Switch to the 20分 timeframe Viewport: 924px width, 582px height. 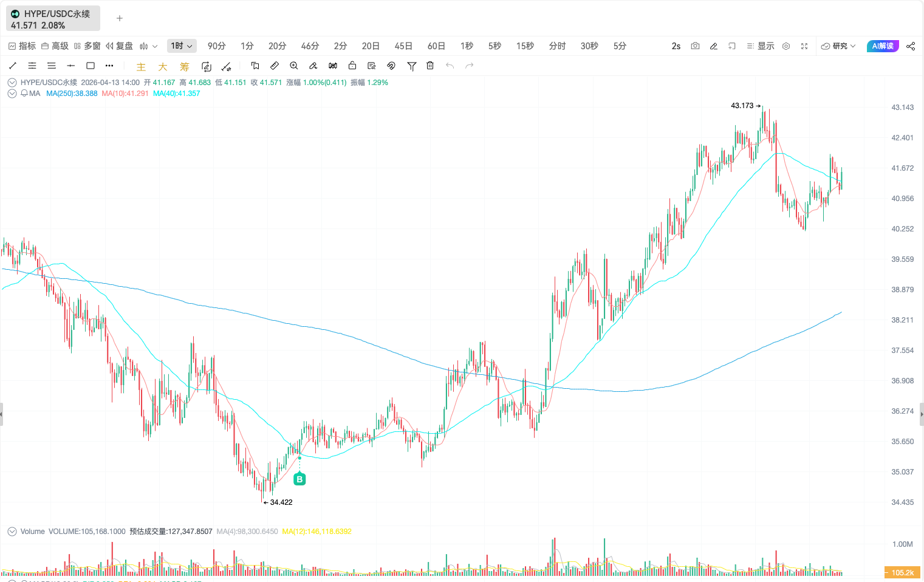(x=277, y=46)
